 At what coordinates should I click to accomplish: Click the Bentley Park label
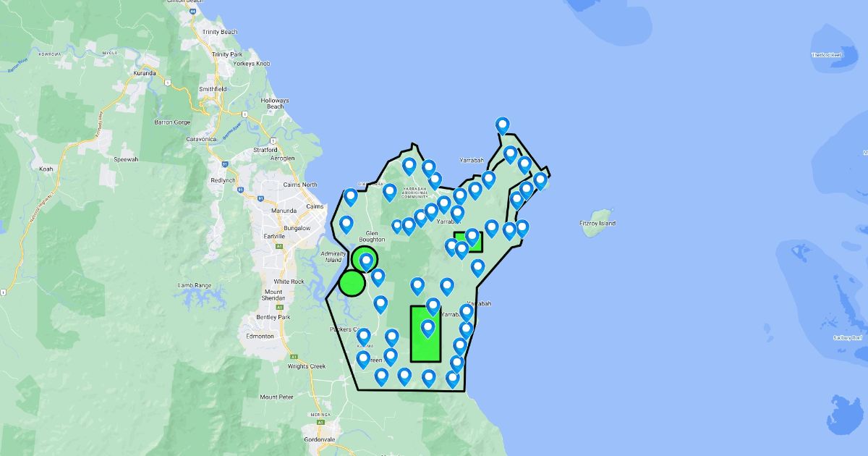(x=273, y=318)
